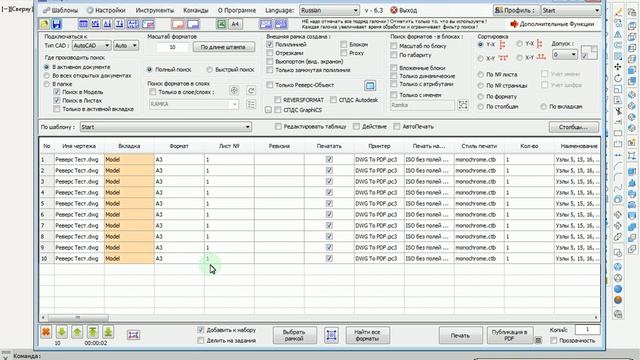640x360 pixels.
Task: Open the Инструменты menu
Action: (x=155, y=10)
